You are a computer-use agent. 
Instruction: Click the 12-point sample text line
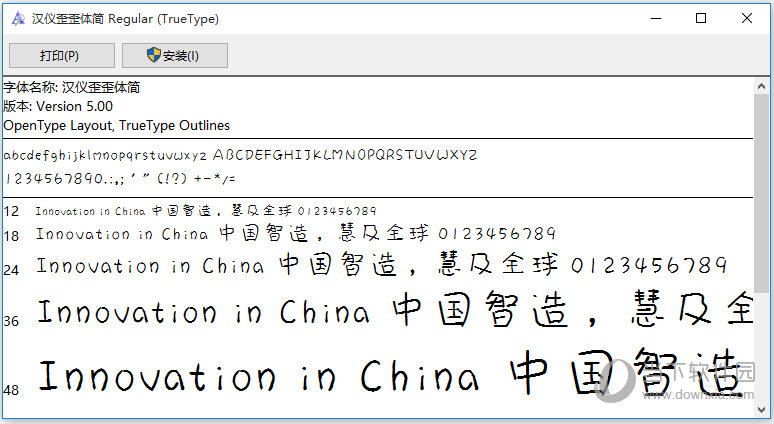[x=205, y=211]
